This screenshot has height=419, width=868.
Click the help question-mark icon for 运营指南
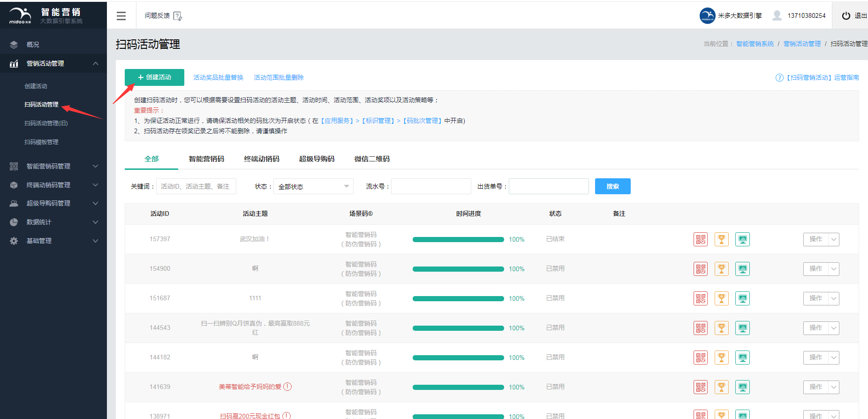tap(779, 78)
